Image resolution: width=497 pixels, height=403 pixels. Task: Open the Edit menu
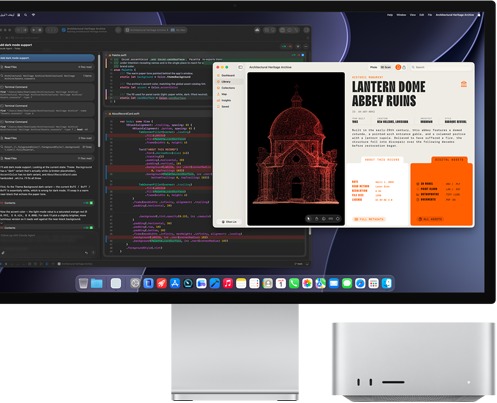point(422,15)
